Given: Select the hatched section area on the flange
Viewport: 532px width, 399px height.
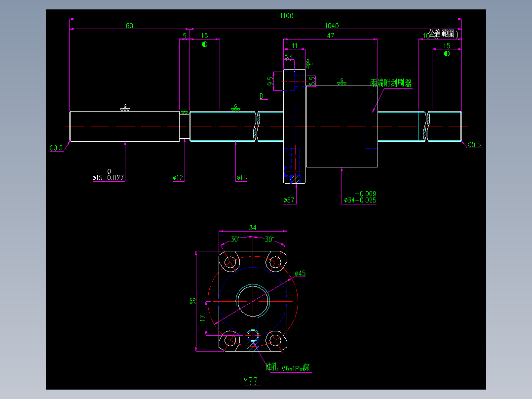Looking at the screenshot, I should pos(295,180).
